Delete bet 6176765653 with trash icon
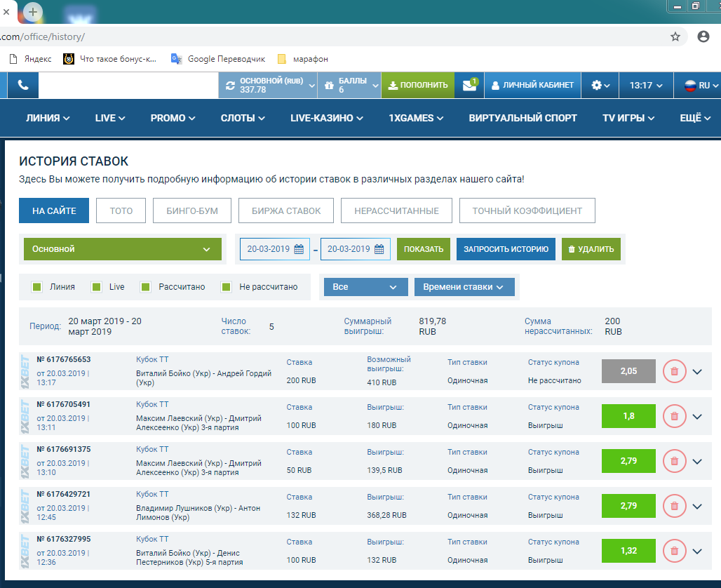Screen dimensions: 721x588 (x=674, y=371)
